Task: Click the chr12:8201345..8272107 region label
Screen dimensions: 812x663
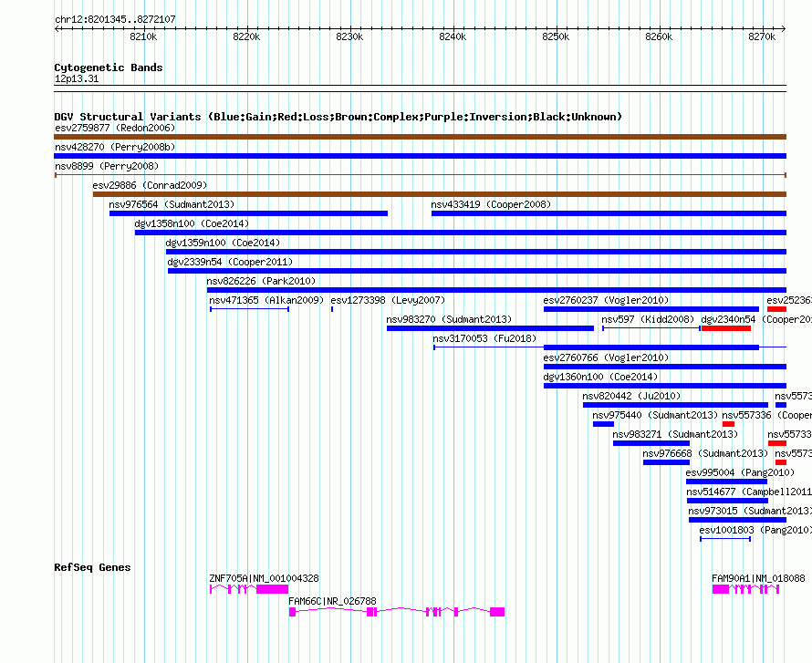Action: click(x=115, y=19)
